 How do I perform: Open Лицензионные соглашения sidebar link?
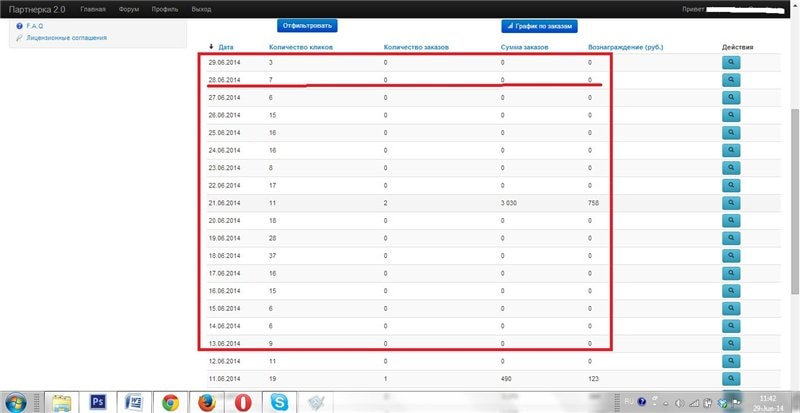coord(66,38)
